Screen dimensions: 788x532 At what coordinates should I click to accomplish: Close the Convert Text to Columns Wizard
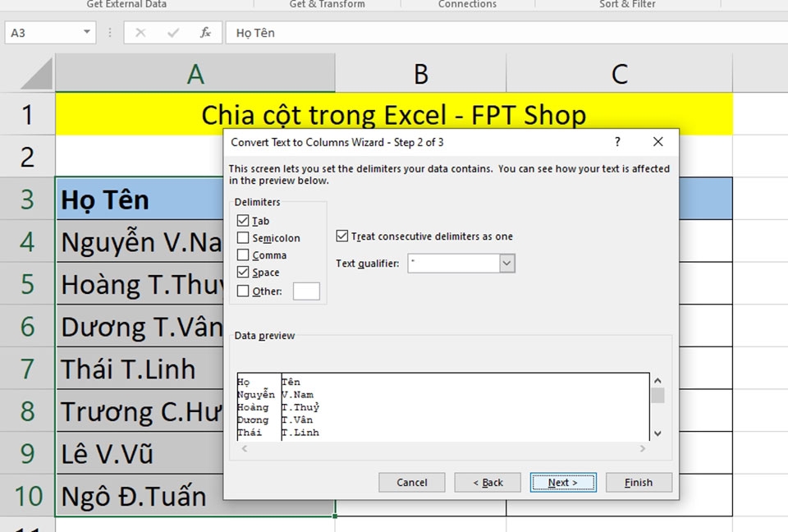tap(657, 142)
